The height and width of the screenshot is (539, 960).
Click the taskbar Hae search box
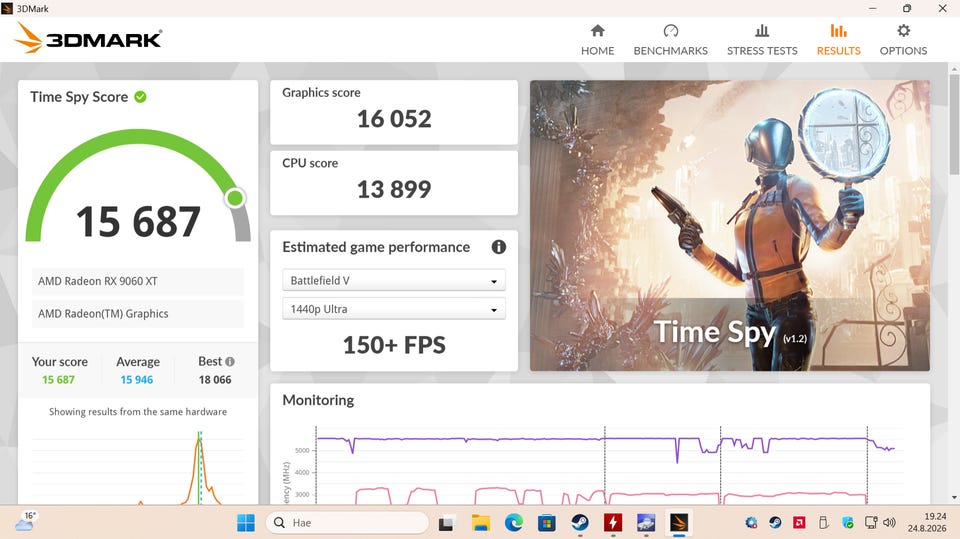[x=347, y=522]
